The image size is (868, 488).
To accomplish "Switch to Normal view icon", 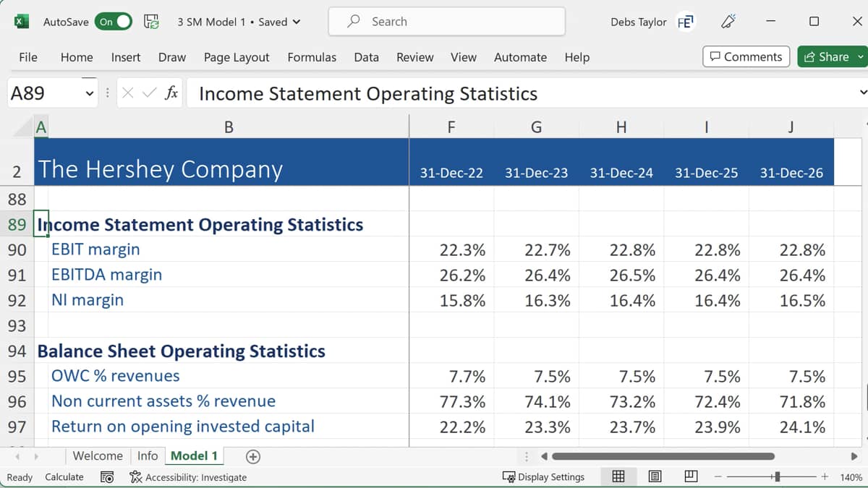I will tap(618, 477).
